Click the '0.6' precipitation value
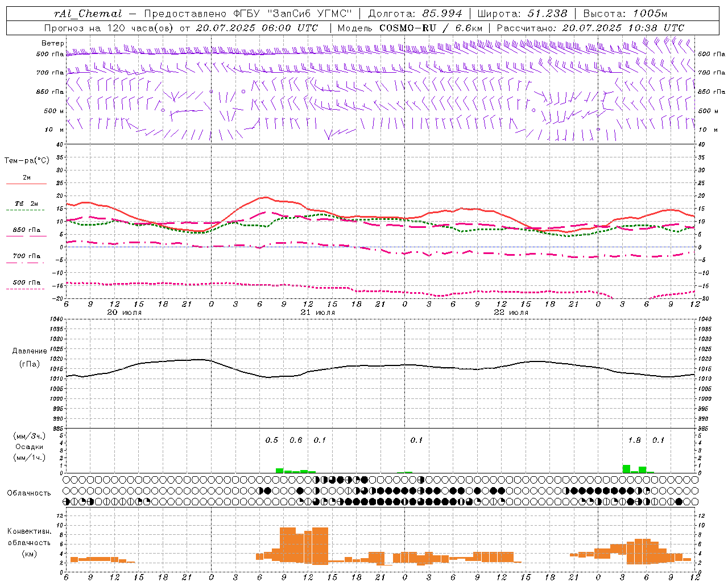Viewport: 728px width, 582px height. 296,440
